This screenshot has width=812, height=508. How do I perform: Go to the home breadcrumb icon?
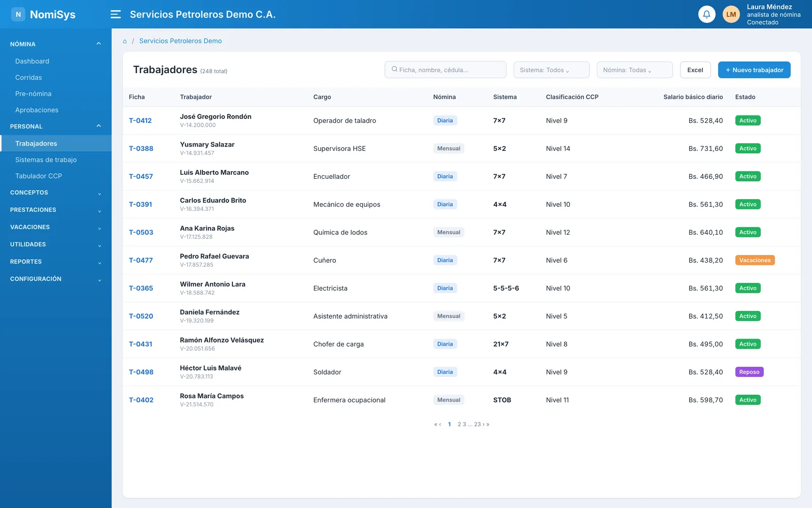point(125,41)
